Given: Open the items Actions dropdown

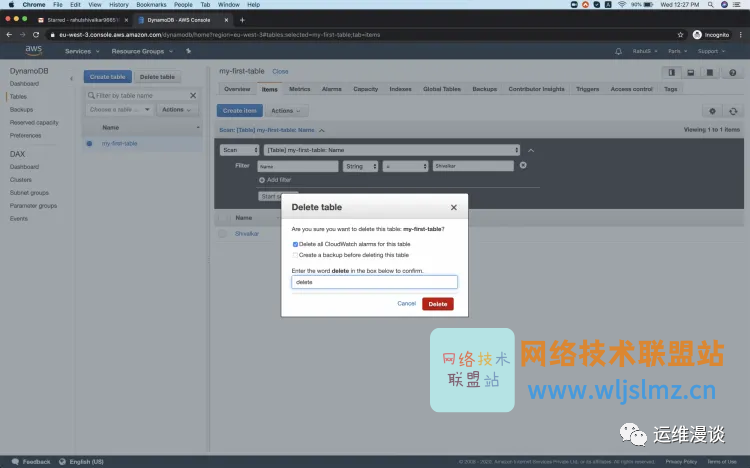Looking at the screenshot, I should [286, 111].
